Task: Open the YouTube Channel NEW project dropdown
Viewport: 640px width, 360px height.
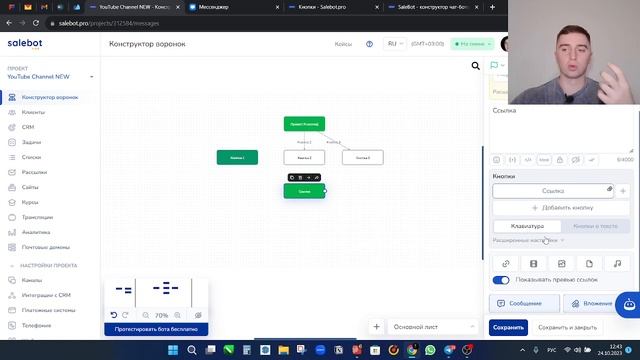Action: (51, 77)
